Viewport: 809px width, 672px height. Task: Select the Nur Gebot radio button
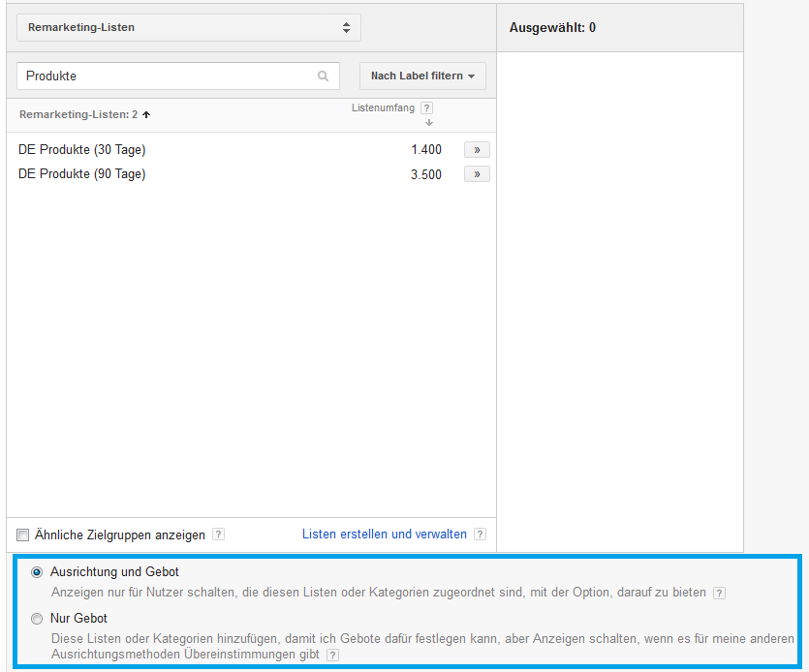point(37,619)
